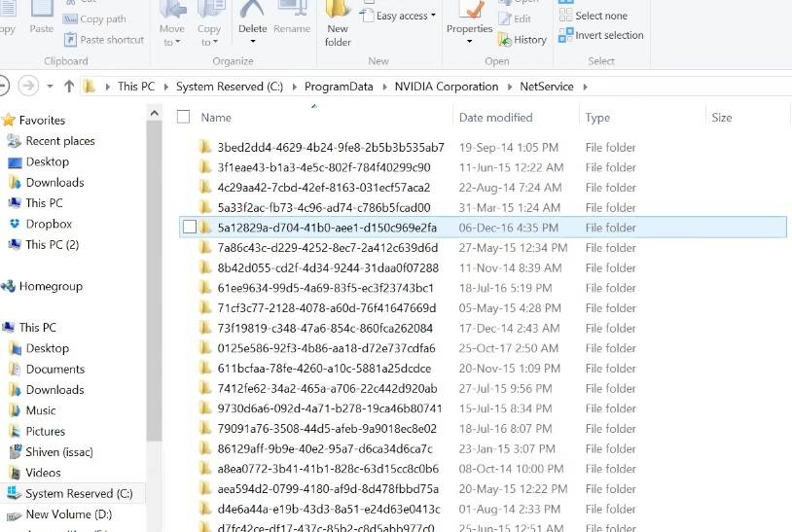792x532 pixels.
Task: Sort by the Date modified column header
Action: (516, 117)
